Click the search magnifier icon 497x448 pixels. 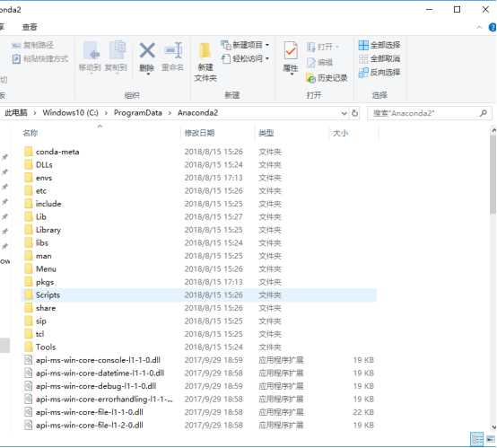(x=484, y=113)
